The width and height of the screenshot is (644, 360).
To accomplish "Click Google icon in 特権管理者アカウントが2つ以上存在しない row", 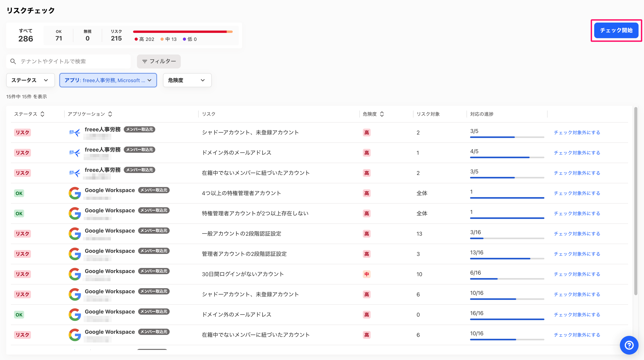I will 75,213.
